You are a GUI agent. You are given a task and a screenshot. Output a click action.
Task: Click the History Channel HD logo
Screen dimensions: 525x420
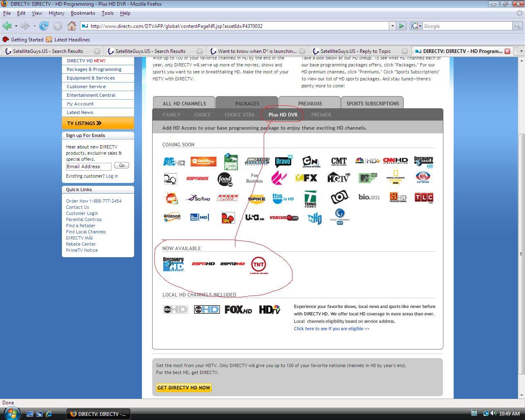[x=398, y=198]
